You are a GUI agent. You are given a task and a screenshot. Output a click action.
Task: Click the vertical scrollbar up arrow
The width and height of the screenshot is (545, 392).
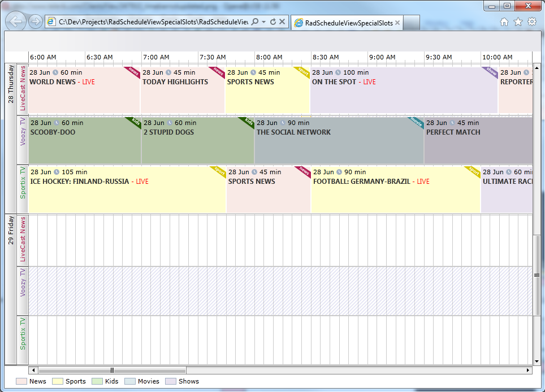coord(537,68)
